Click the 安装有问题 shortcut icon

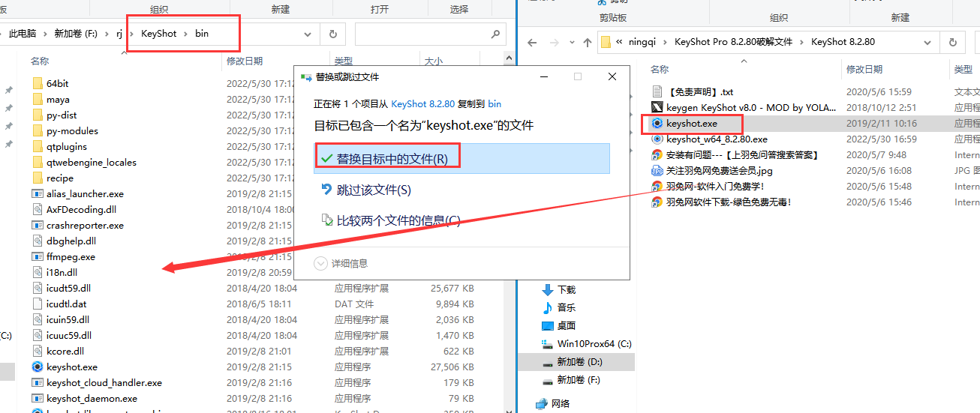[657, 154]
